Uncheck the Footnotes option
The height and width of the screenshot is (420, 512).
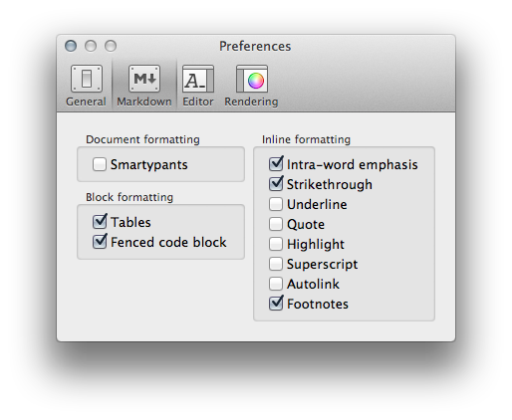pos(276,303)
